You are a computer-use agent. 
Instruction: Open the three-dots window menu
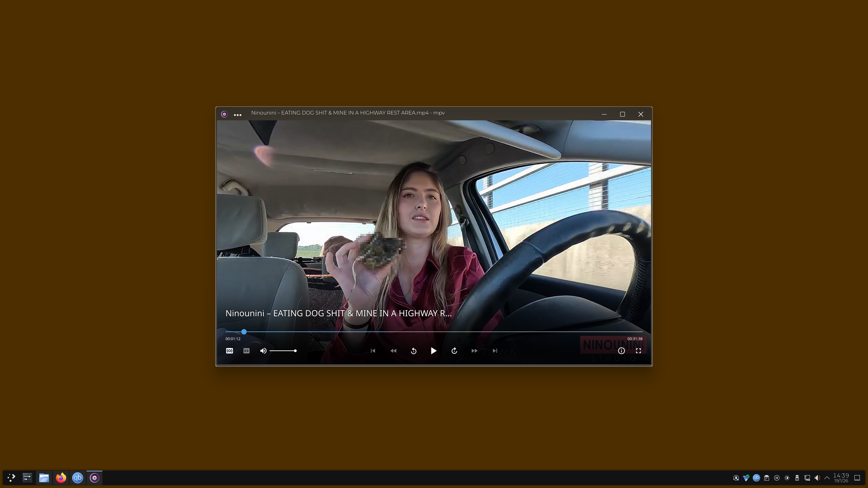click(238, 115)
